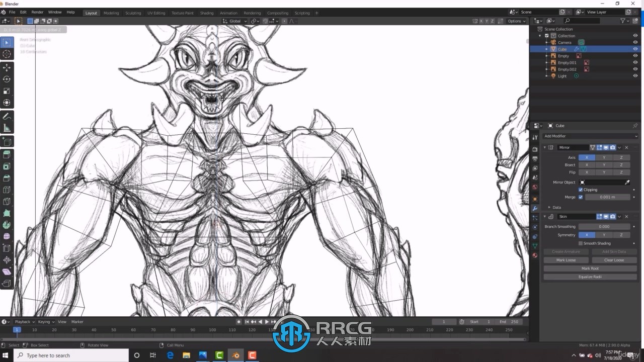The image size is (644, 362).
Task: Toggle Mirror Bisect X button
Action: click(x=587, y=165)
